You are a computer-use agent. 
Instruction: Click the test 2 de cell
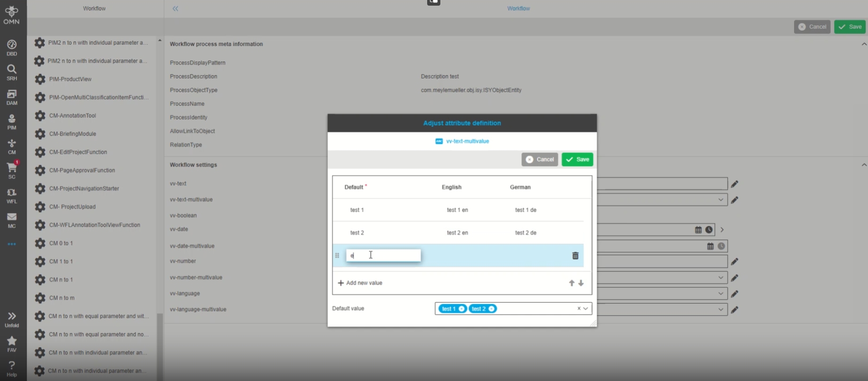click(526, 233)
